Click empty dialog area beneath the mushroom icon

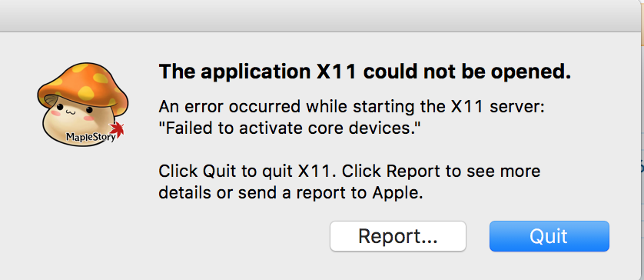pos(82,205)
